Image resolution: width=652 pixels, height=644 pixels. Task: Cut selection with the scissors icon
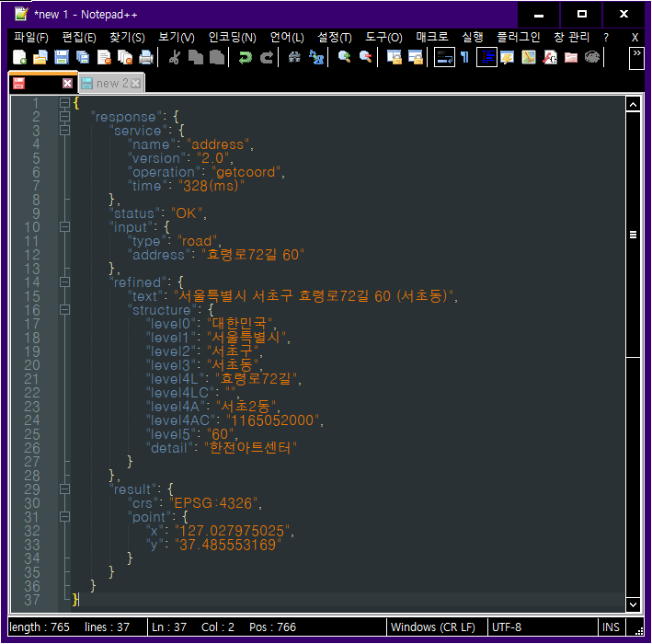(x=175, y=57)
